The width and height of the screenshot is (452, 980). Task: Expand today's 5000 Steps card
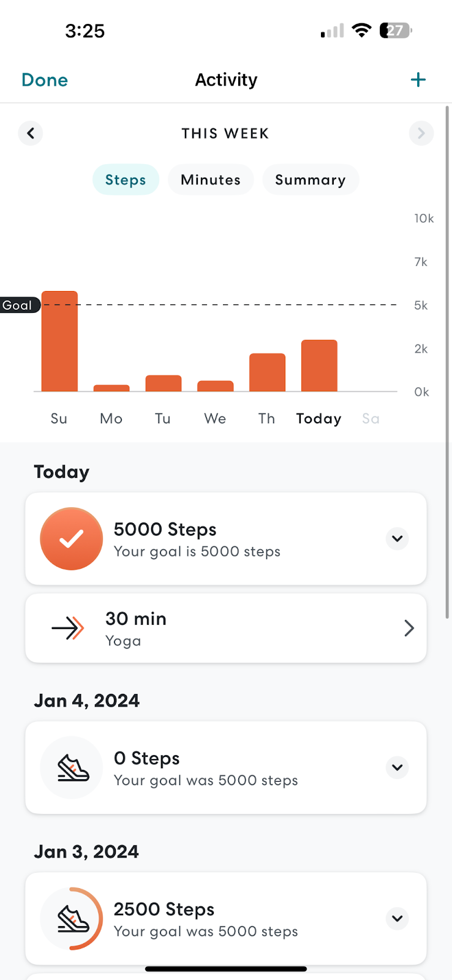[x=397, y=538]
